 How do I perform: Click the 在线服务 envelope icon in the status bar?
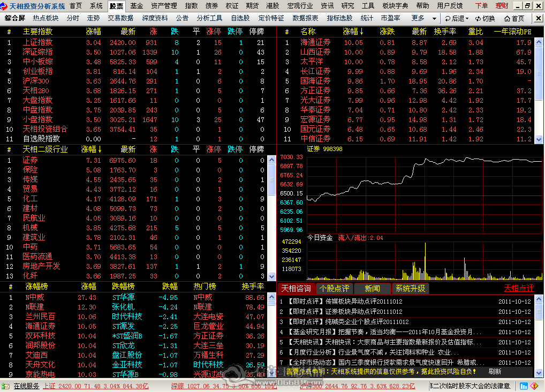(5, 386)
